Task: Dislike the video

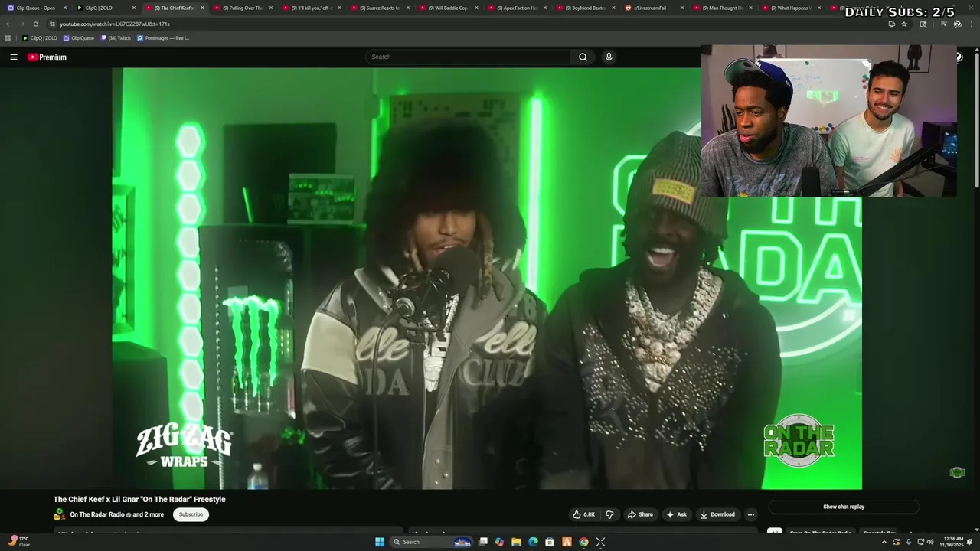Action: pos(609,514)
